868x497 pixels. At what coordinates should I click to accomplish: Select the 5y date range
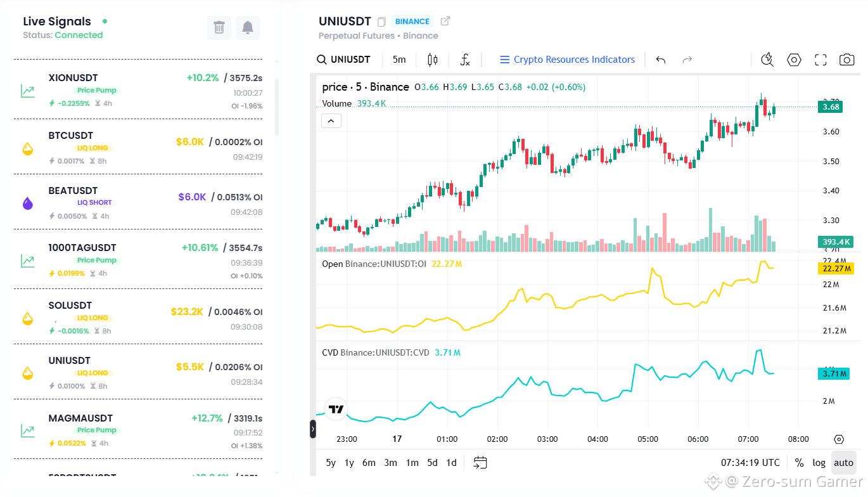tap(331, 463)
